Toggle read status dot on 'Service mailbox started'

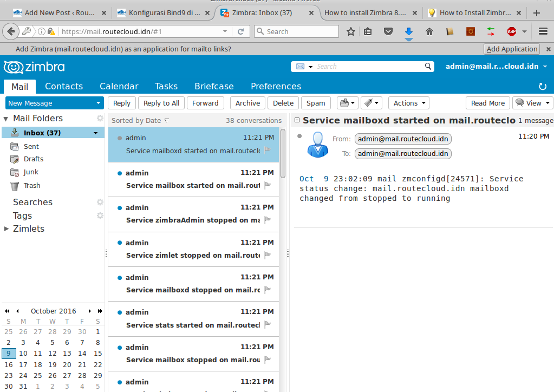(x=120, y=173)
